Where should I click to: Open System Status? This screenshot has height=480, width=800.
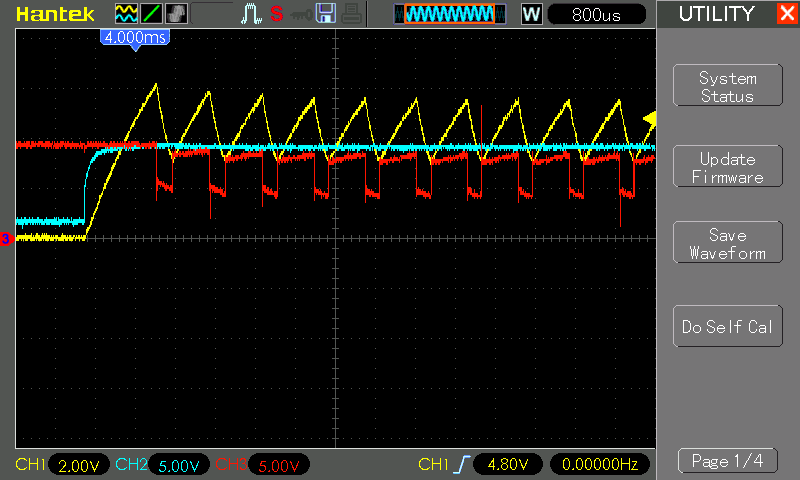coord(727,87)
